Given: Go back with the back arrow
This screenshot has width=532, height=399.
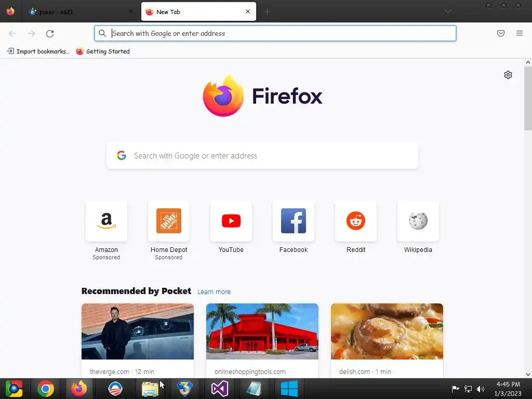Looking at the screenshot, I should pos(12,34).
